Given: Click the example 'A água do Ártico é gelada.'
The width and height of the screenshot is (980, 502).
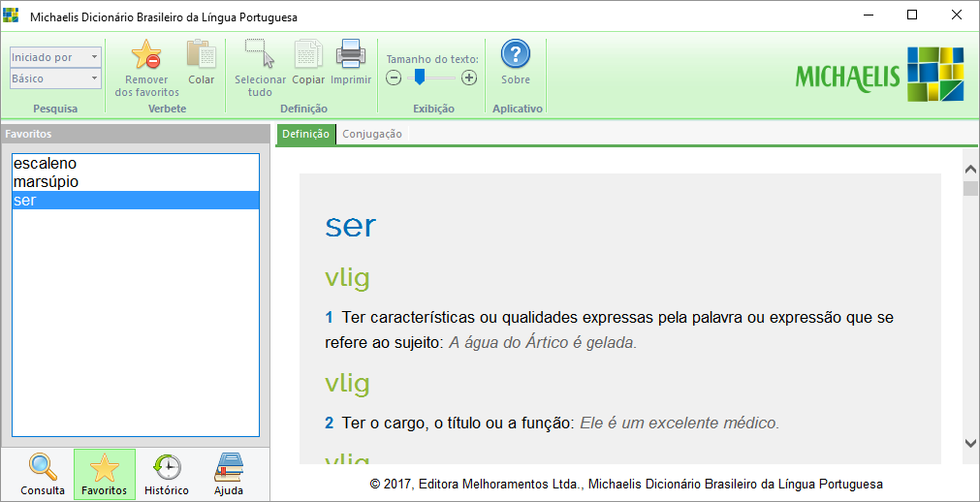Looking at the screenshot, I should click(543, 343).
